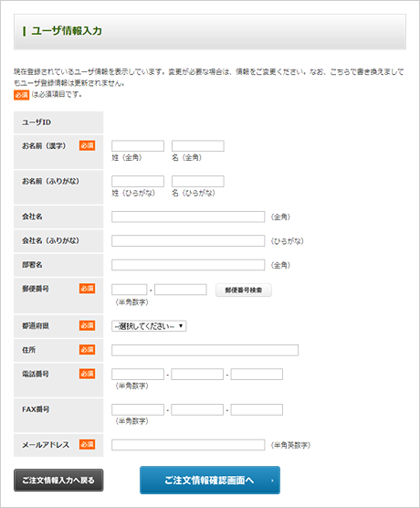Focus the last FAX番号 input box
Image resolution: width=420 pixels, height=508 pixels.
click(257, 410)
